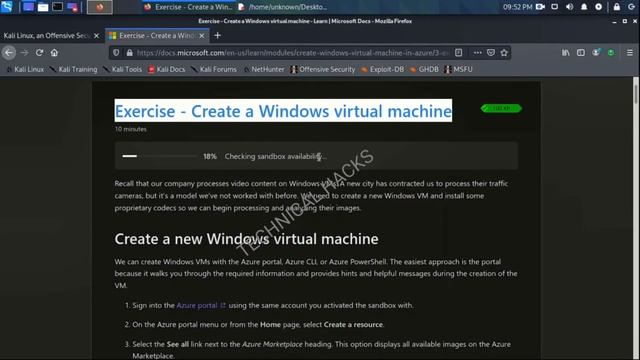Click the docs.microsoft.com URL field
The height and width of the screenshot is (360, 640).
[x=292, y=53]
